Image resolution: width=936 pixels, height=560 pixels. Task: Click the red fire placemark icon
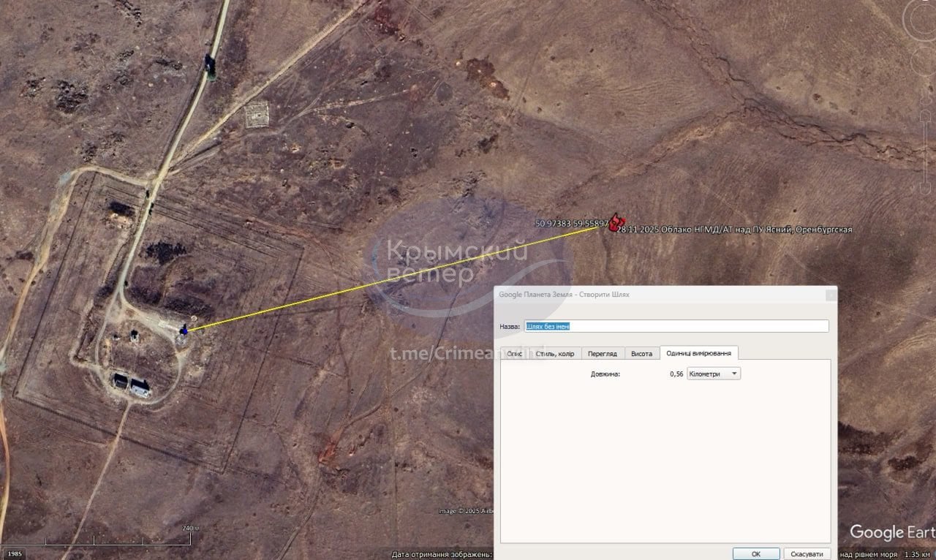617,222
